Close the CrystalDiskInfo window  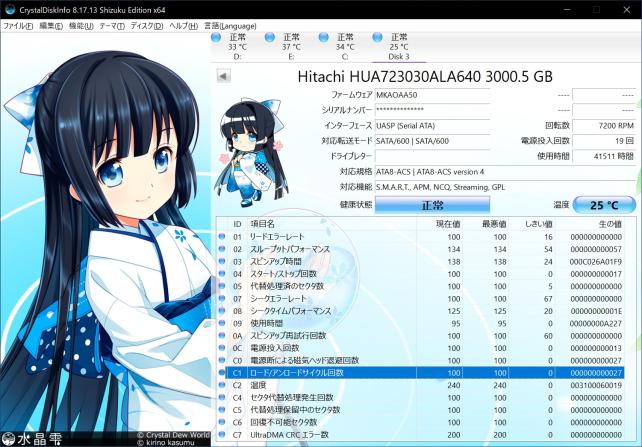tap(626, 9)
